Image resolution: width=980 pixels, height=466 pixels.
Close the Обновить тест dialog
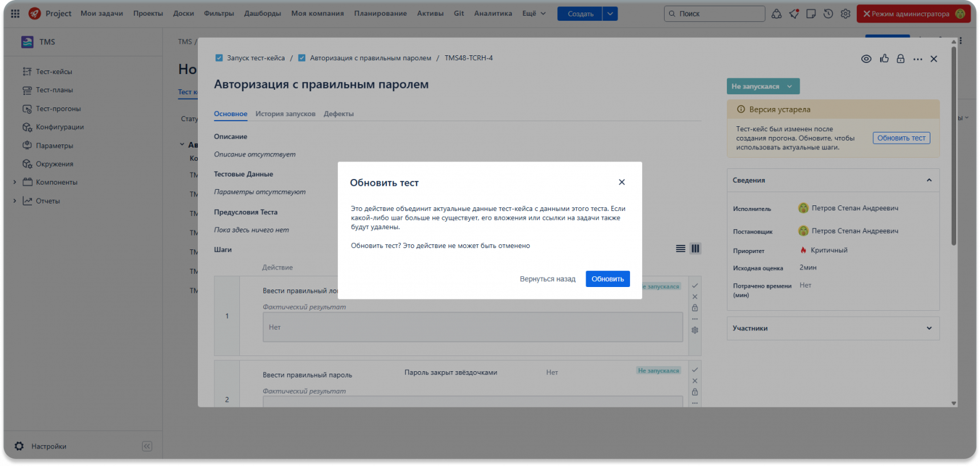coord(622,182)
